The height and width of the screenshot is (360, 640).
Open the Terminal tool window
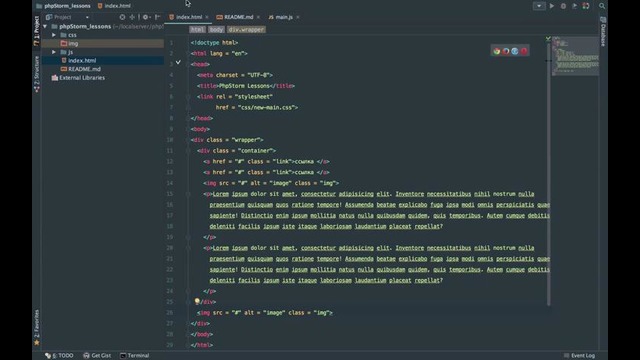click(135, 356)
